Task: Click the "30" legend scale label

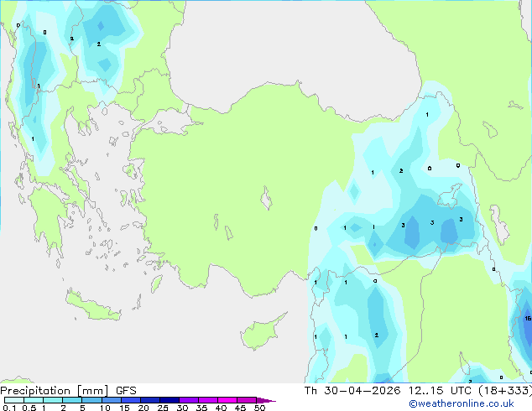Action: pyautogui.click(x=182, y=408)
